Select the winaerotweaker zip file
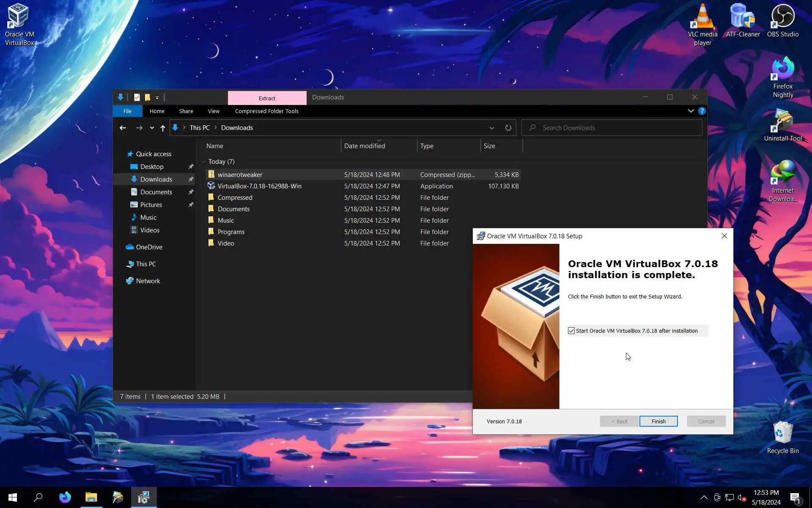This screenshot has height=508, width=812. point(240,174)
